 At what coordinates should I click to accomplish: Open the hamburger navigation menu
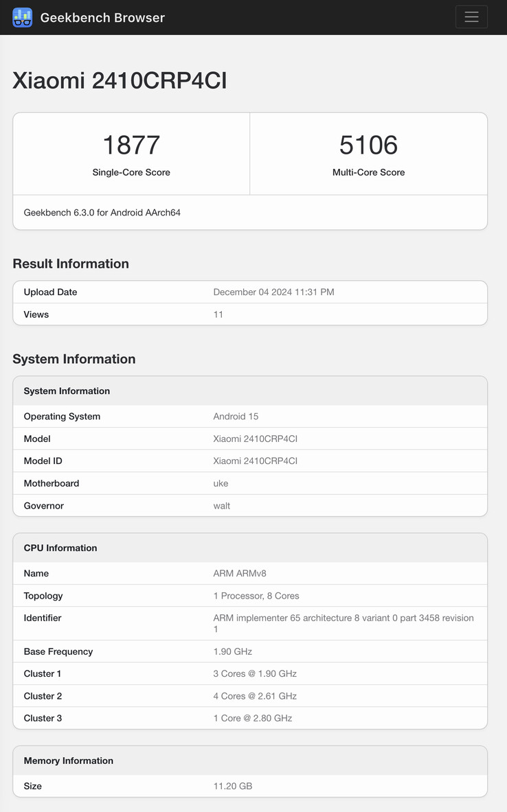[x=471, y=17]
